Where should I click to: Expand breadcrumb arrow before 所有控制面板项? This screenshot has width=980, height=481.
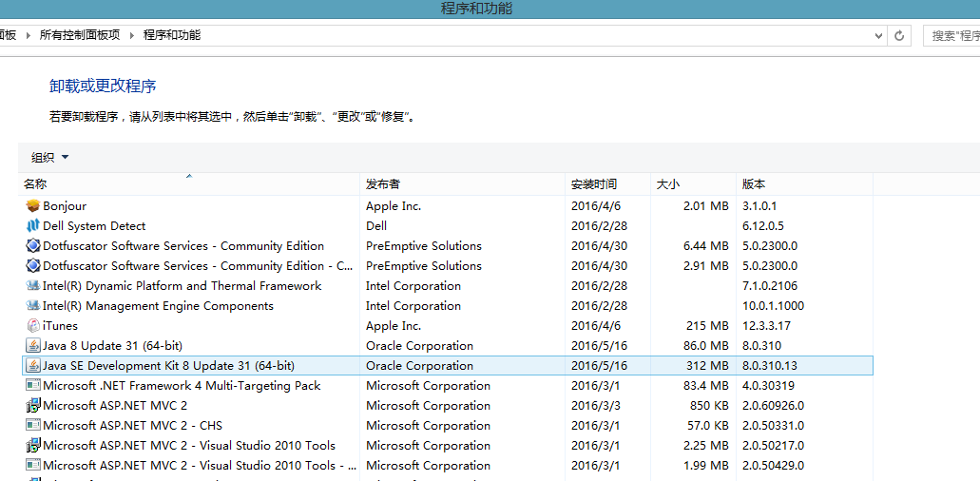click(x=29, y=35)
